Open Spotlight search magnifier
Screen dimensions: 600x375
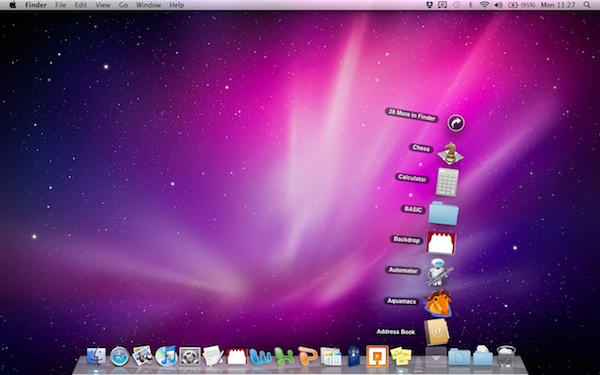click(x=587, y=5)
